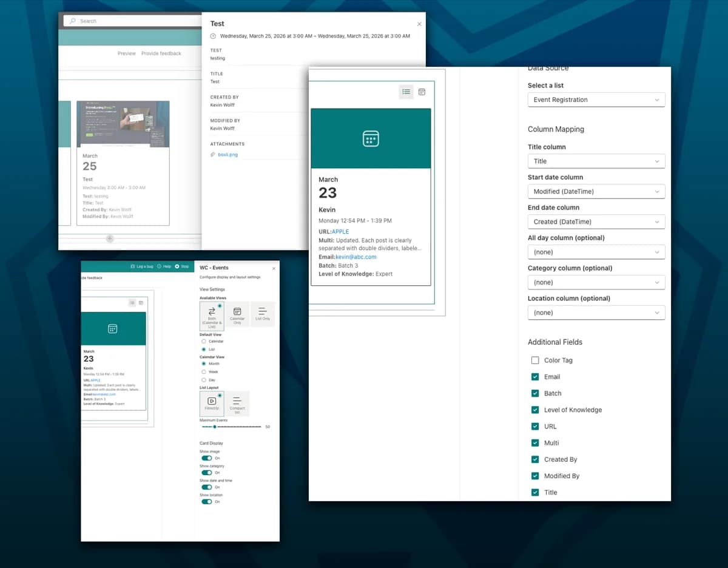Uncheck the Level of Knowledge field
Image resolution: width=728 pixels, height=568 pixels.
point(535,410)
